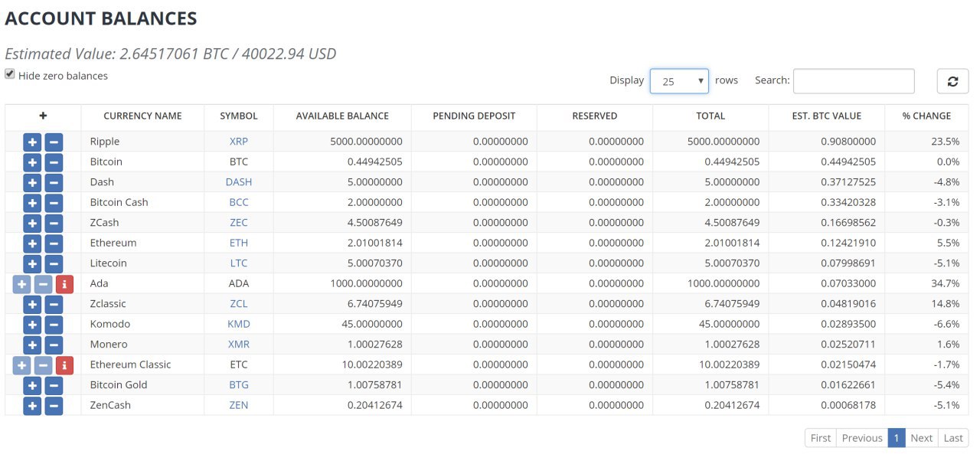980x464 pixels.
Task: Open the LTC symbol link
Action: 239,263
